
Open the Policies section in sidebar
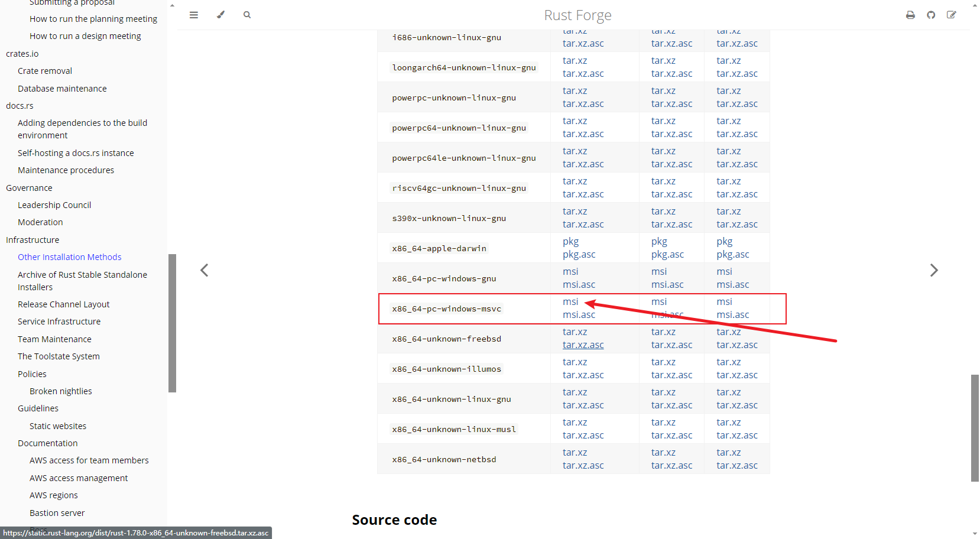pos(32,374)
